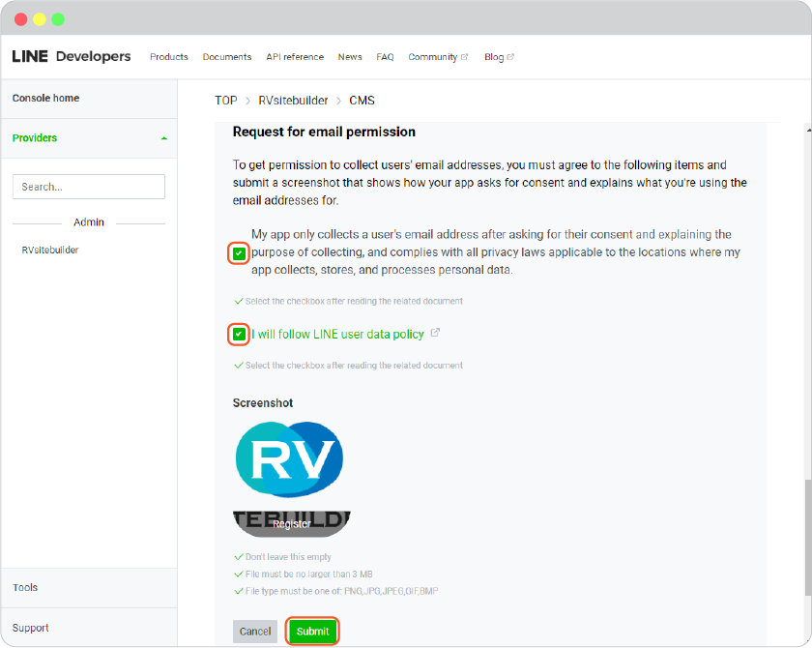
Task: Open the FAQ page
Action: [x=385, y=57]
